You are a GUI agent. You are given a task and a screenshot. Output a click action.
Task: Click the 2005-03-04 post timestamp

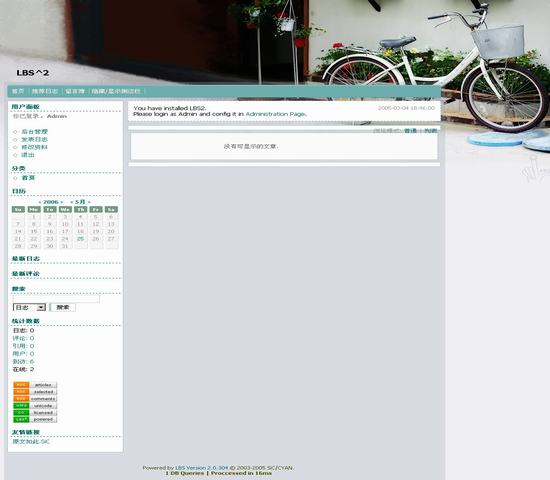coord(406,108)
